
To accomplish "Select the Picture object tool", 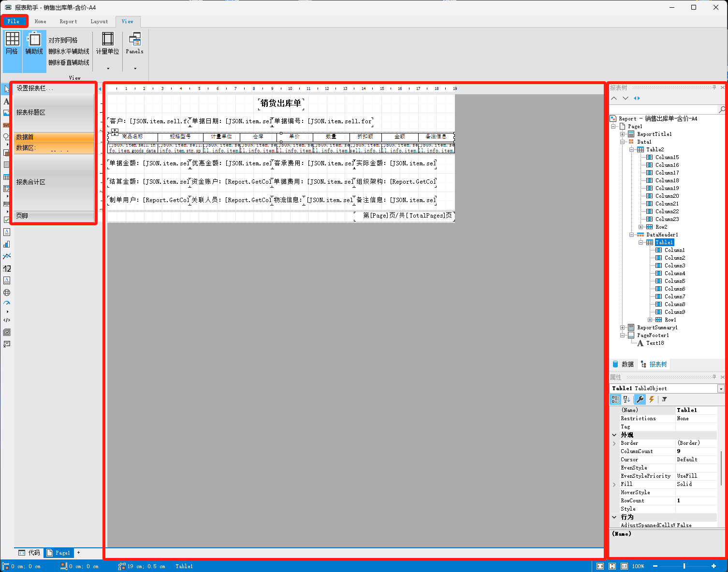I will point(6,113).
